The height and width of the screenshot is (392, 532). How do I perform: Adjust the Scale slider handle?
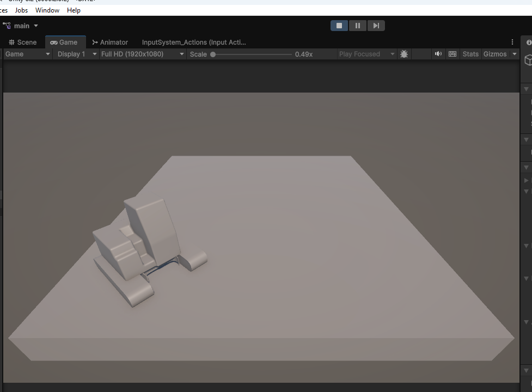coord(213,54)
